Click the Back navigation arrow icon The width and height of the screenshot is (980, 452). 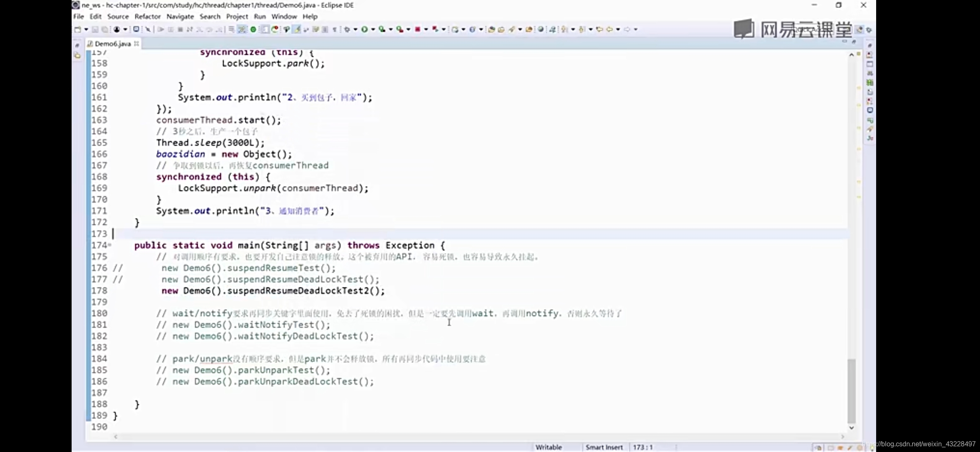[x=609, y=29]
